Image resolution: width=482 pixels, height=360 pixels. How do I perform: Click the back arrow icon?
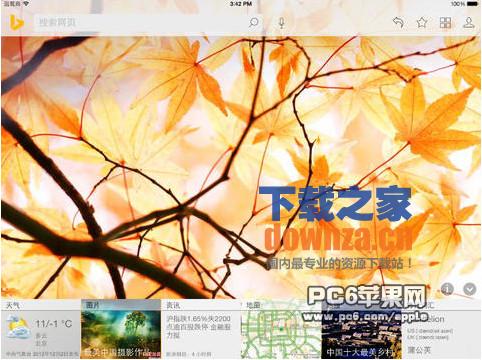(398, 23)
